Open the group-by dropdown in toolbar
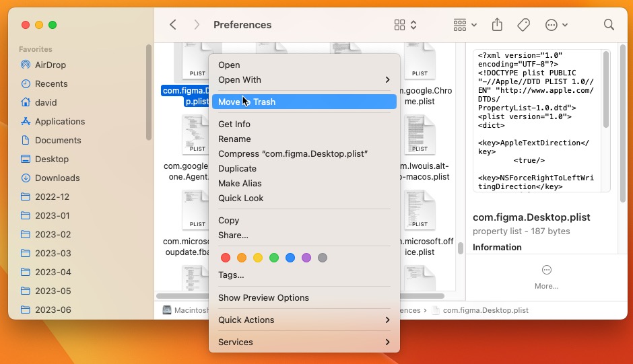 click(465, 25)
